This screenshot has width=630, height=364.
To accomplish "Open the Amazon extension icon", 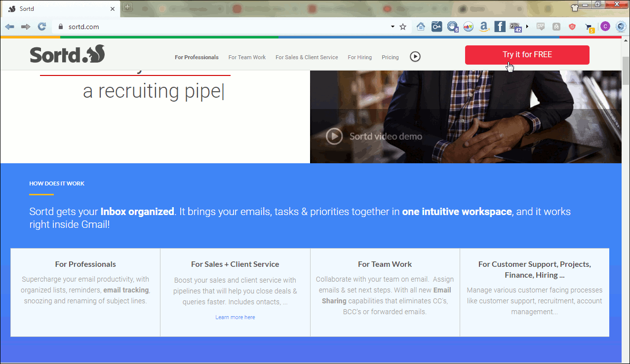I will [x=484, y=27].
